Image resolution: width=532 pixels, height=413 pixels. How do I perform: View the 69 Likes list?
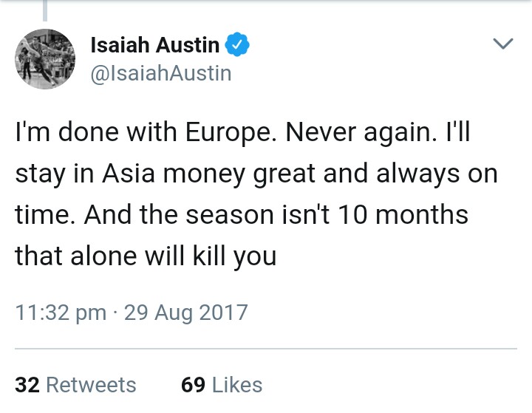222,385
